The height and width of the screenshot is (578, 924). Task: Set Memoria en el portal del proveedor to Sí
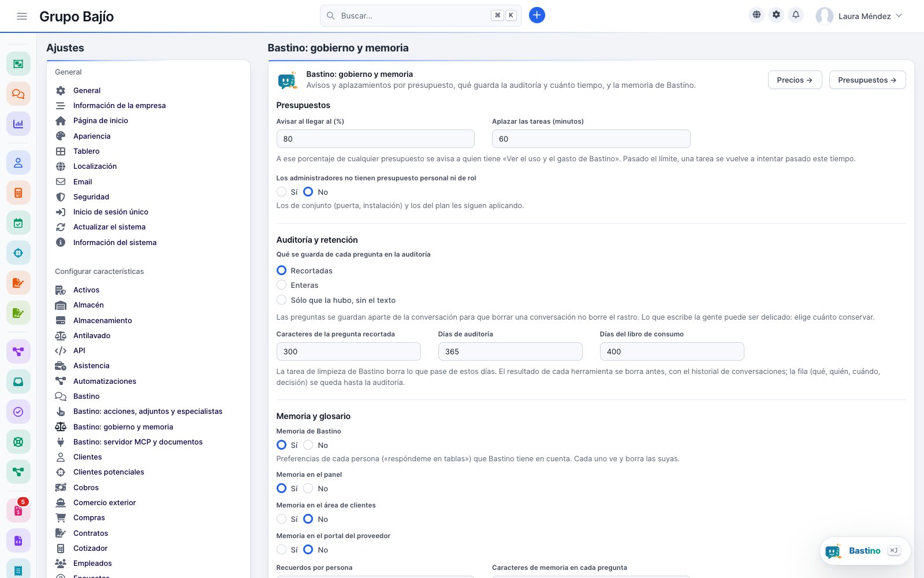coord(281,550)
